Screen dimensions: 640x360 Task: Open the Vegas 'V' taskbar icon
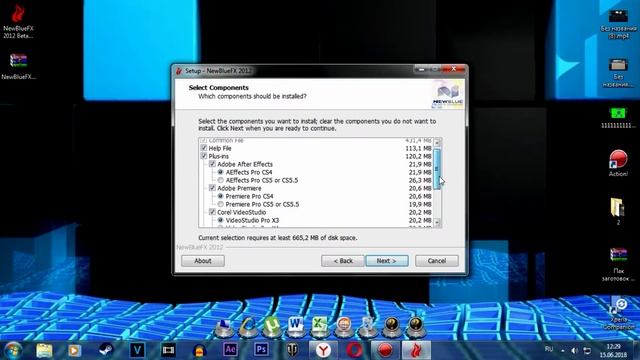click(137, 350)
